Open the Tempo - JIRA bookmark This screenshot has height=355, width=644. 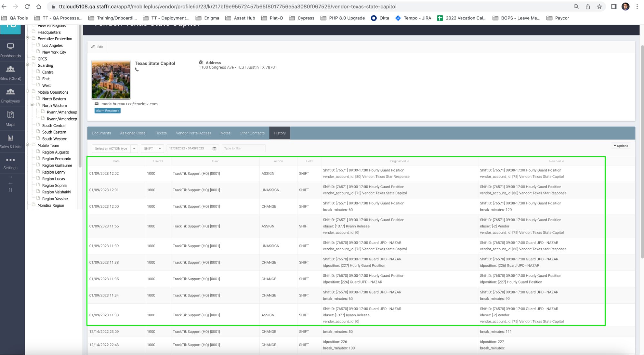click(x=413, y=18)
